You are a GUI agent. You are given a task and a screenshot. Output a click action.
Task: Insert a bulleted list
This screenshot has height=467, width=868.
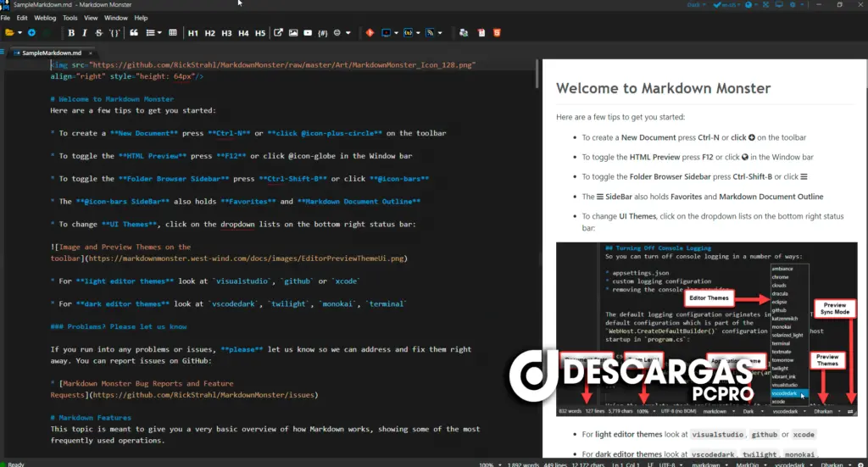(x=150, y=33)
